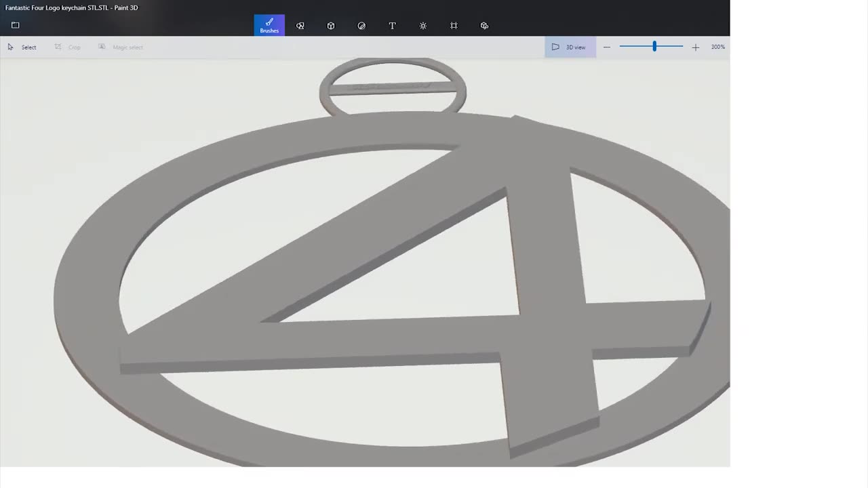Open the Canvas tool
868x488 pixels.
(x=454, y=26)
